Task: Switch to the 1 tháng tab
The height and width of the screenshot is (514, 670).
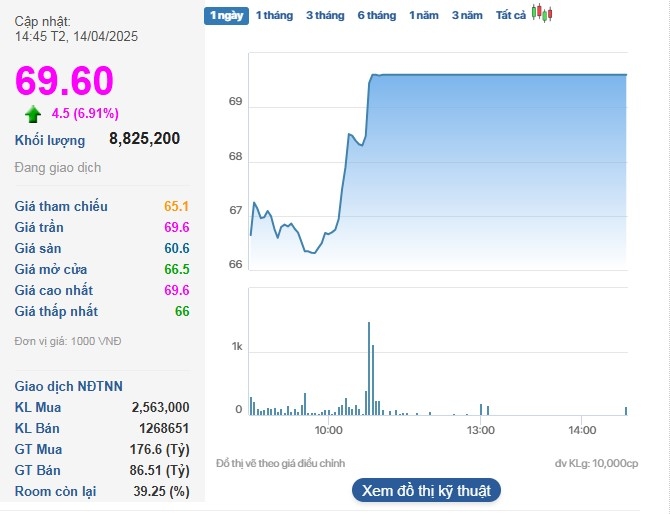Action: (274, 15)
